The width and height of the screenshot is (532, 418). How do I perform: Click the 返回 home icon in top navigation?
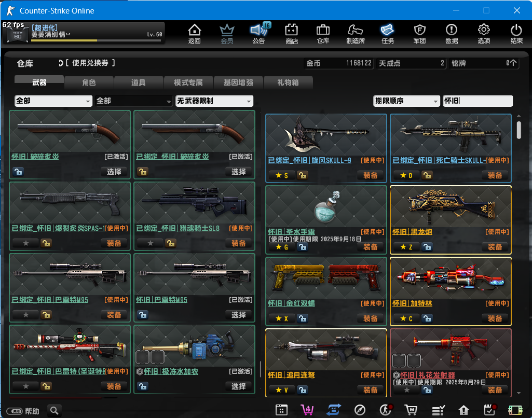195,34
